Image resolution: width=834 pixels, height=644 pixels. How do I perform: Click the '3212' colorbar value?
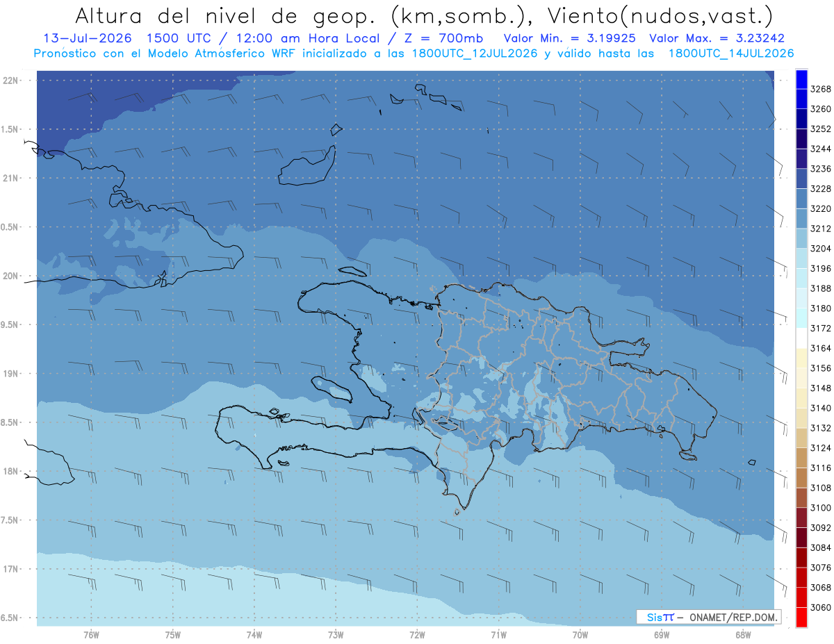click(821, 229)
